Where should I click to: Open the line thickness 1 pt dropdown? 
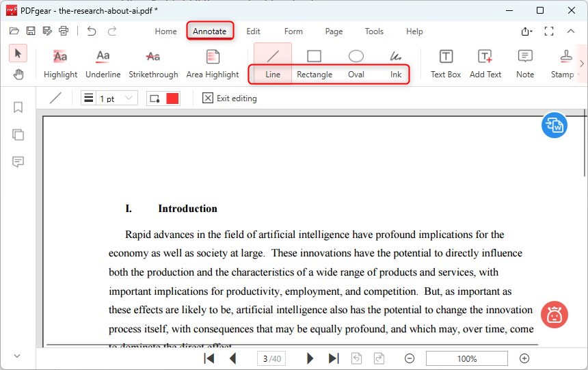coord(109,98)
